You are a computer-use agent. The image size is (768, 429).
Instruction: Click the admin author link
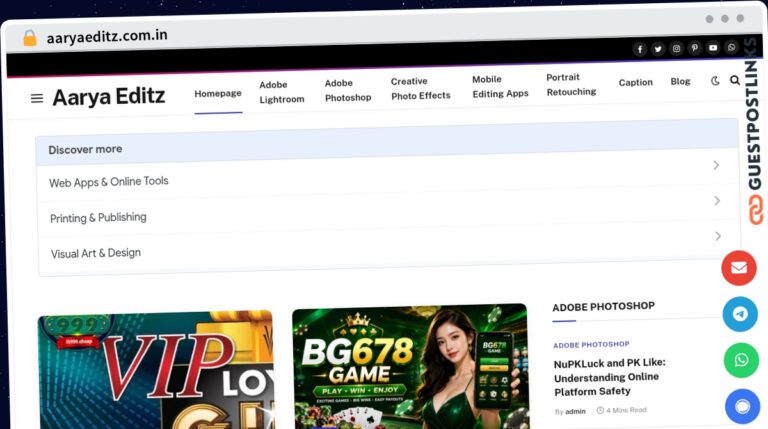576,411
